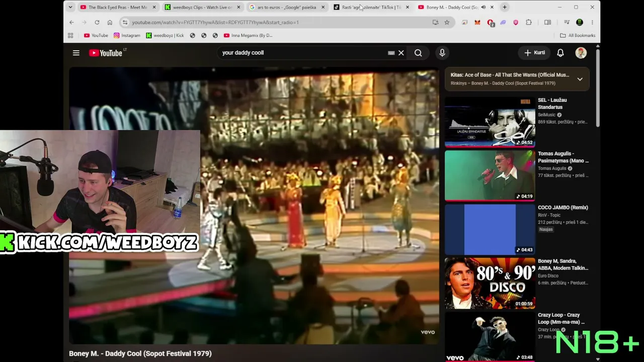
Task: Open the red extension with badge 2
Action: (491, 23)
